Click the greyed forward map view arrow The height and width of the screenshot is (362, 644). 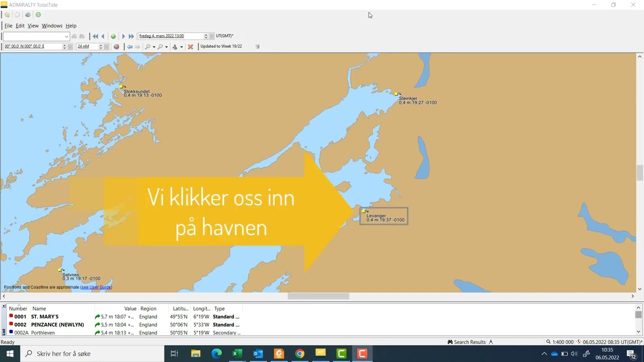[137, 47]
